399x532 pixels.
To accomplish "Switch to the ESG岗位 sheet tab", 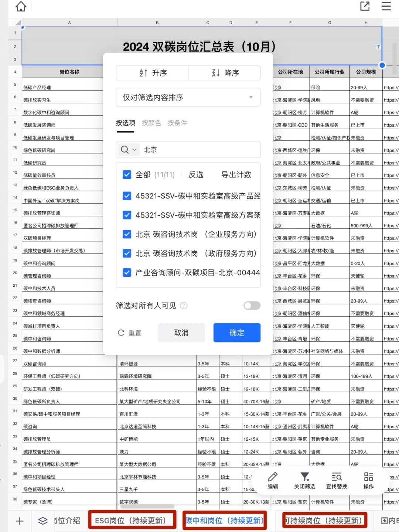I will [132, 520].
